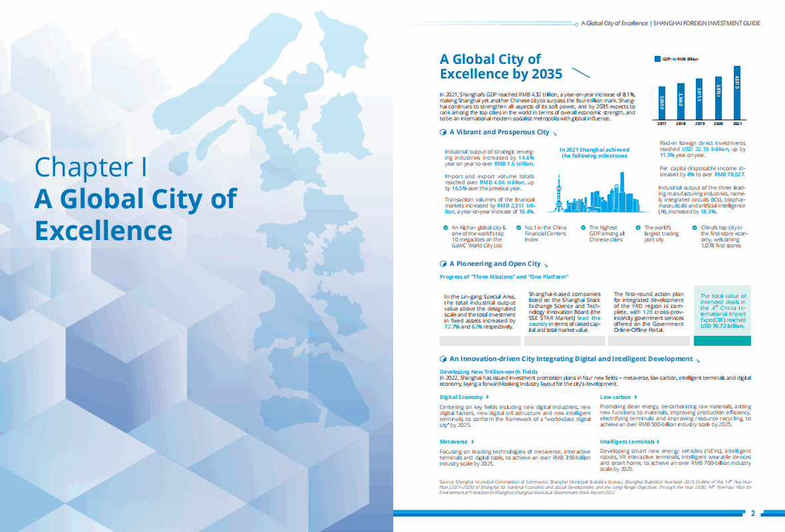Click the "Metaverse" label
Screen dimensions: 785x532
coord(454,442)
